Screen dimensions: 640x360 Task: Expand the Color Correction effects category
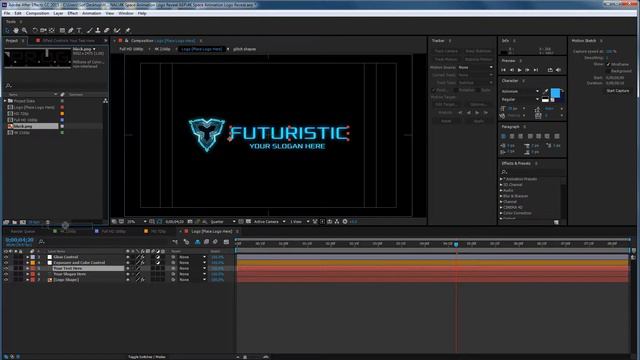coord(501,213)
